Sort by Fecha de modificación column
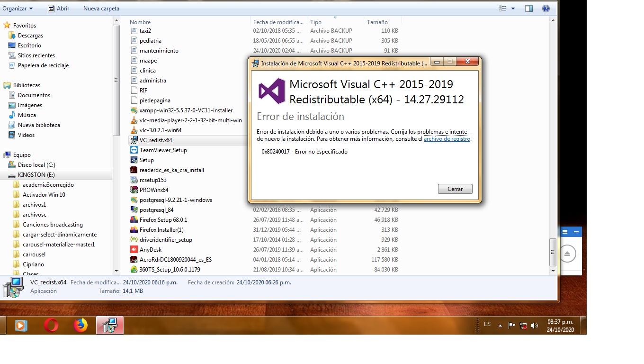 (278, 22)
